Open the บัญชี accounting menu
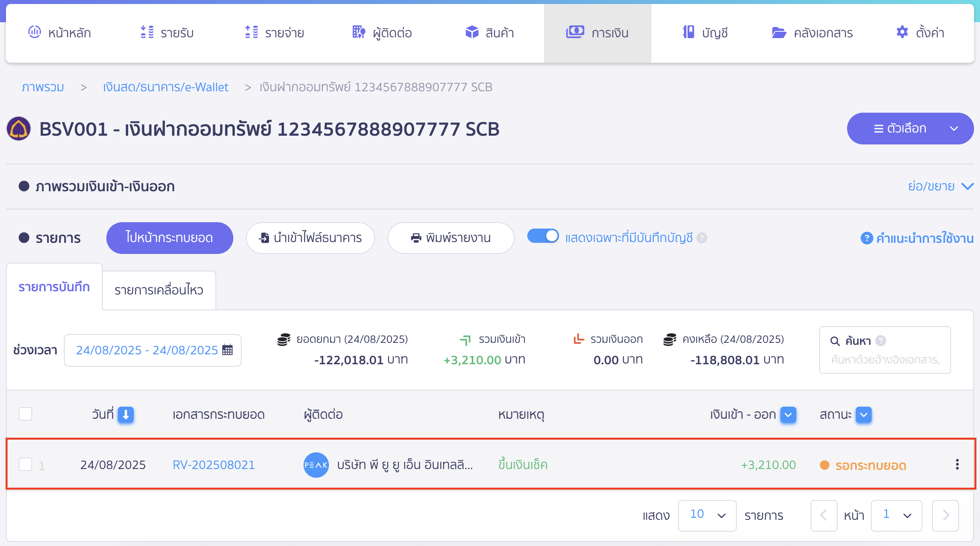The height and width of the screenshot is (546, 980). pos(705,33)
